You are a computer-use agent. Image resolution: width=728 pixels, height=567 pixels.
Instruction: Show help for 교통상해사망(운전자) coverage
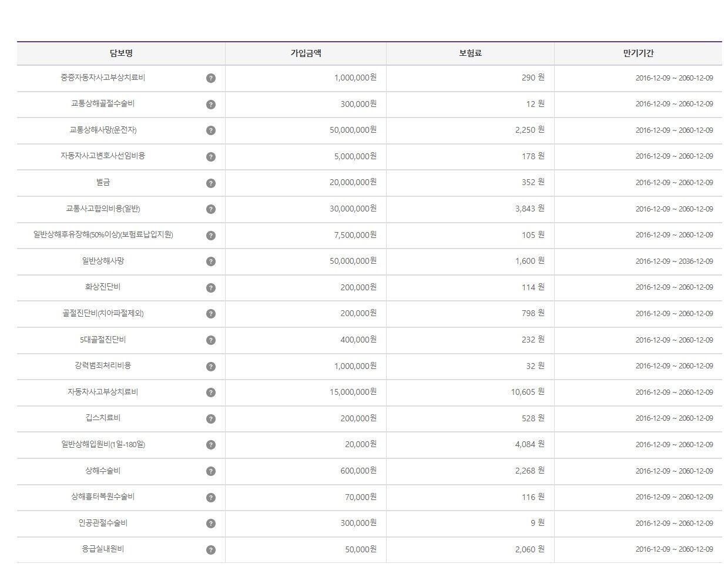(x=211, y=130)
